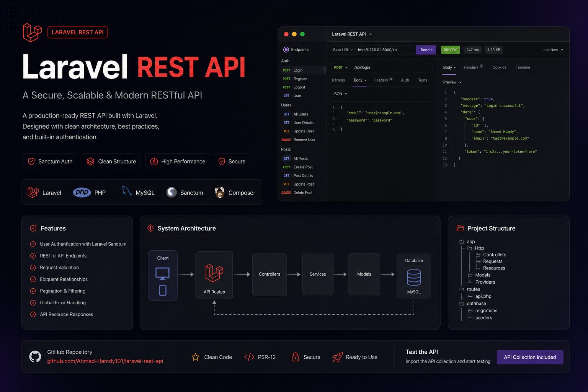Click the GitHub octocat icon

(x=35, y=357)
